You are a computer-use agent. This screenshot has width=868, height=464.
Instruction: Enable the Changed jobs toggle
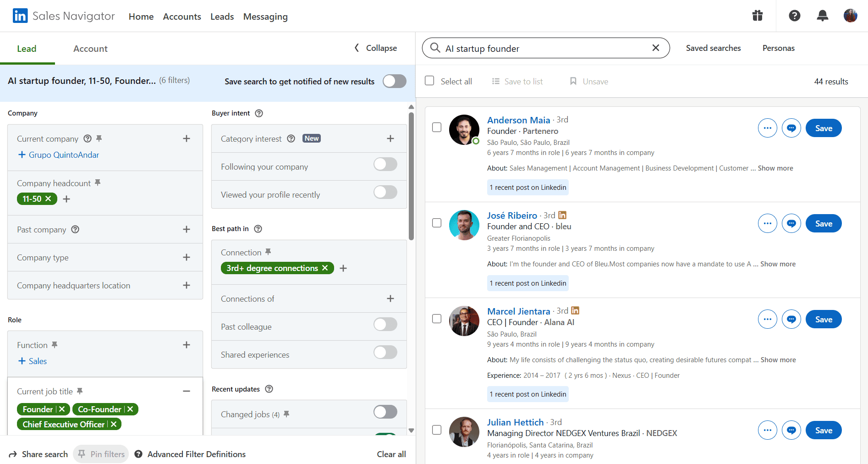tap(385, 412)
